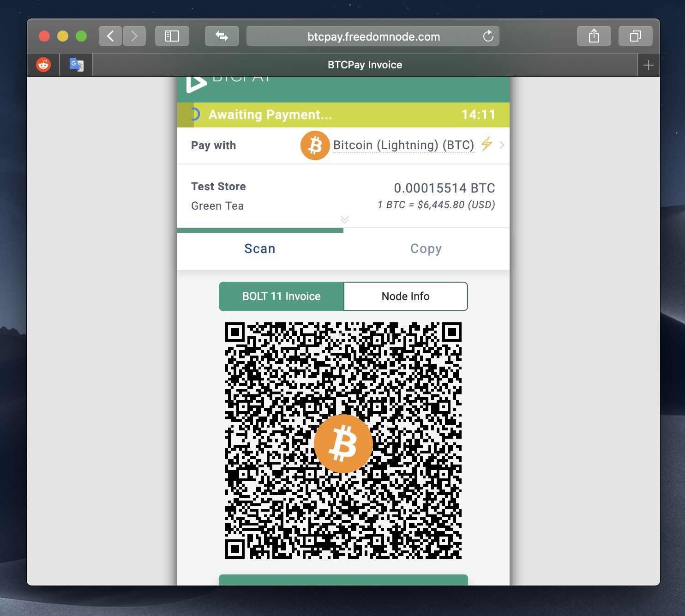This screenshot has width=685, height=616.
Task: Expand invoice details with the double chevron
Action: click(x=344, y=219)
